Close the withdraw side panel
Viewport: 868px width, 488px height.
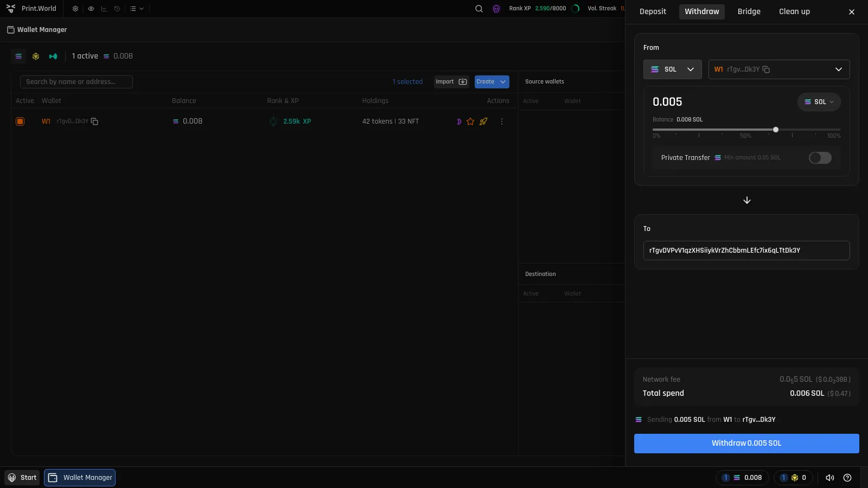(x=852, y=12)
